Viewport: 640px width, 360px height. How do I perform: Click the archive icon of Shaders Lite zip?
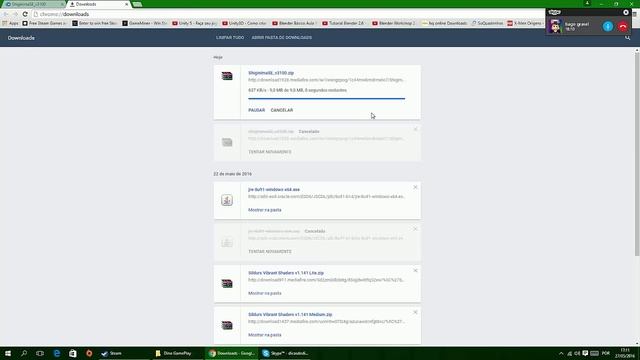coord(227,283)
